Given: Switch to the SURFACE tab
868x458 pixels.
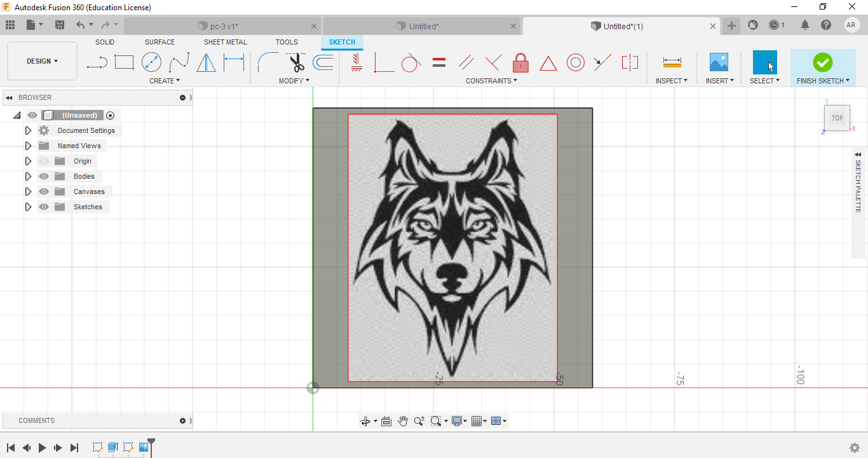Looking at the screenshot, I should pyautogui.click(x=159, y=42).
